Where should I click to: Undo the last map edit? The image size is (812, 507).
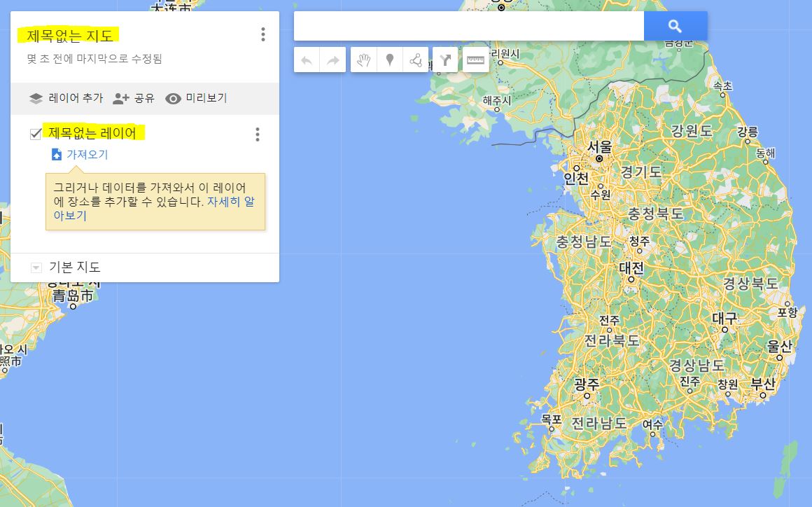pos(306,59)
